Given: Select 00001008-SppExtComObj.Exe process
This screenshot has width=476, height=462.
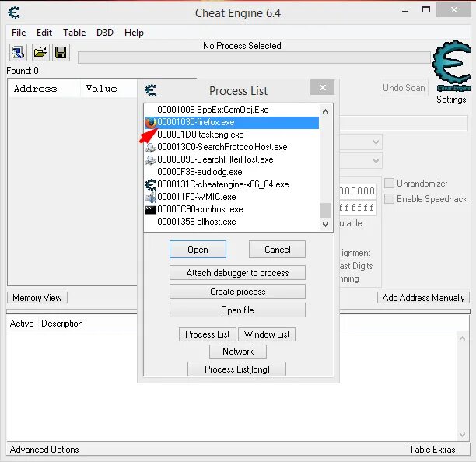Looking at the screenshot, I should 232,110.
